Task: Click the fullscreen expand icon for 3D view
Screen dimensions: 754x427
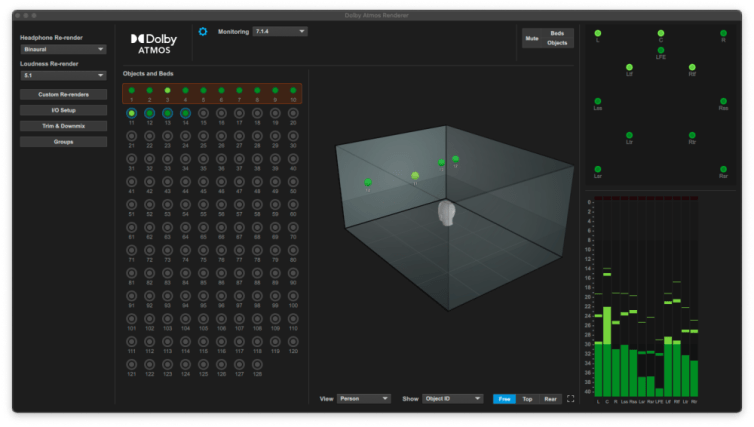Action: click(x=571, y=398)
